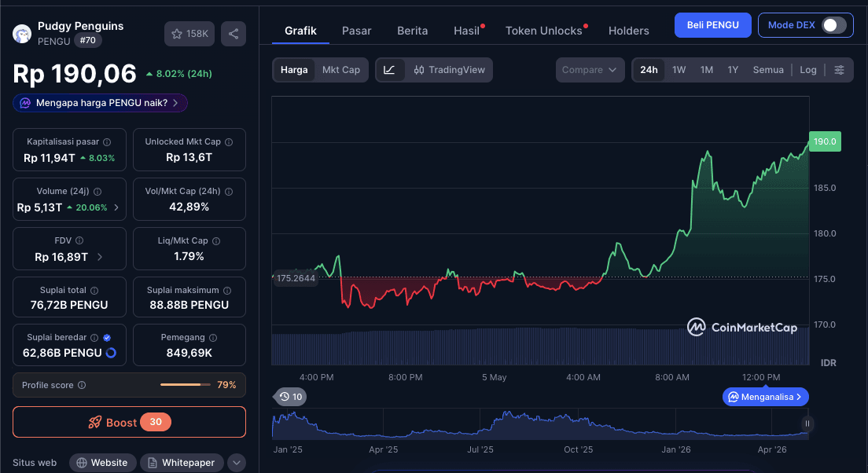
Task: Switch to TradingView chart
Action: 449,70
